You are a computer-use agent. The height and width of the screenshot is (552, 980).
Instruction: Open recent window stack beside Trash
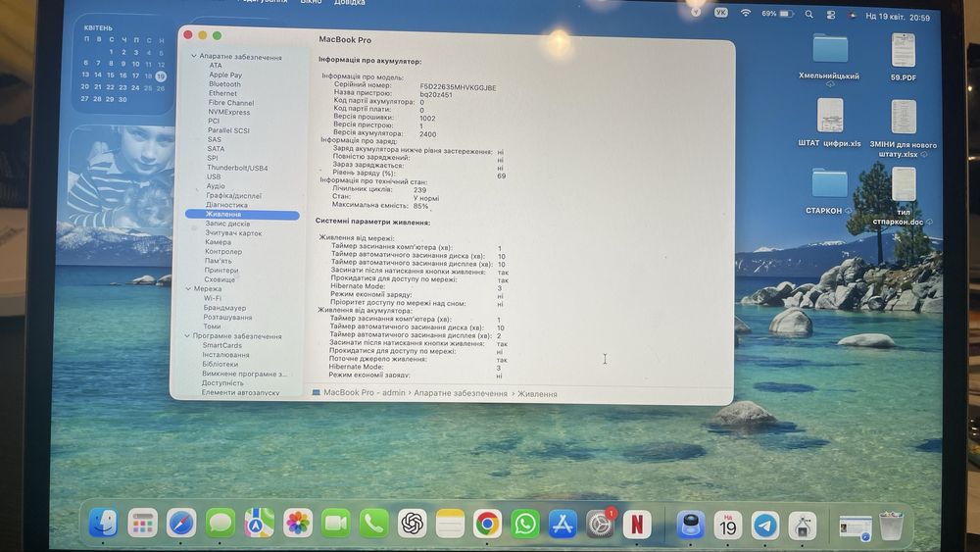[x=855, y=527]
